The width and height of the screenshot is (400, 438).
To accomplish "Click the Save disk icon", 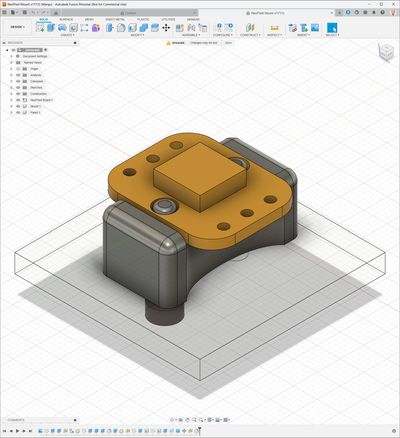I will point(25,12).
